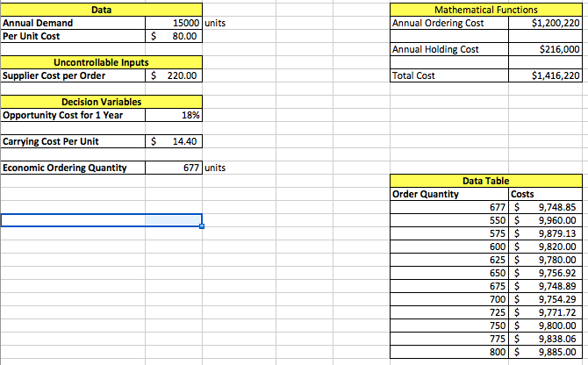Select order quantity 725 cell
Image resolution: width=588 pixels, height=365 pixels.
point(449,312)
